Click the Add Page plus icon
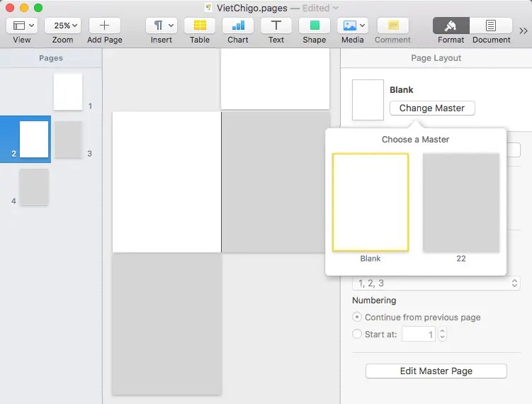This screenshot has width=532, height=404. click(x=104, y=26)
